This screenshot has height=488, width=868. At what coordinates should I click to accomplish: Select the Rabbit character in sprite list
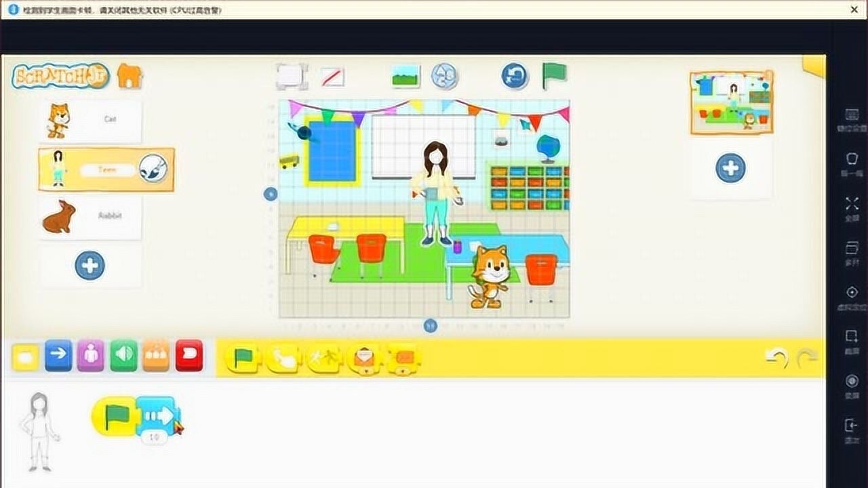[91, 216]
